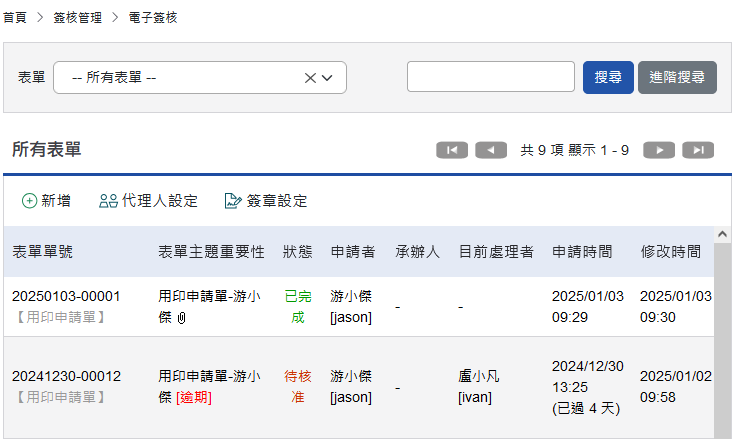Click the 搜尋 button
735x439 pixels.
point(608,77)
